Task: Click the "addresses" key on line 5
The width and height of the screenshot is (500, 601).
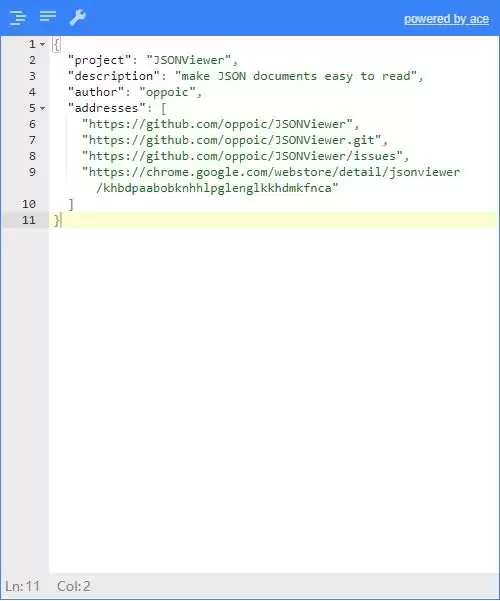Action: pyautogui.click(x=106, y=108)
